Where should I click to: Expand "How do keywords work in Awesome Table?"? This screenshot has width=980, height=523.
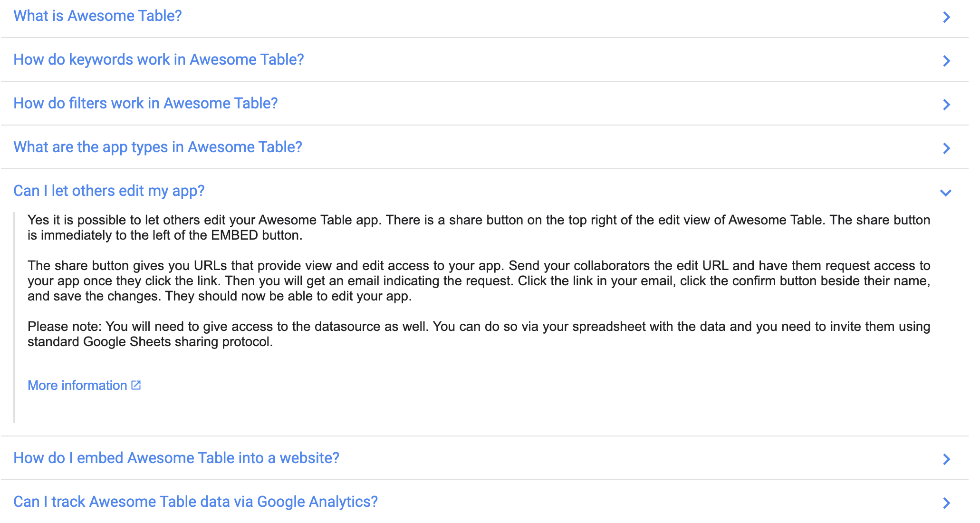pyautogui.click(x=158, y=60)
